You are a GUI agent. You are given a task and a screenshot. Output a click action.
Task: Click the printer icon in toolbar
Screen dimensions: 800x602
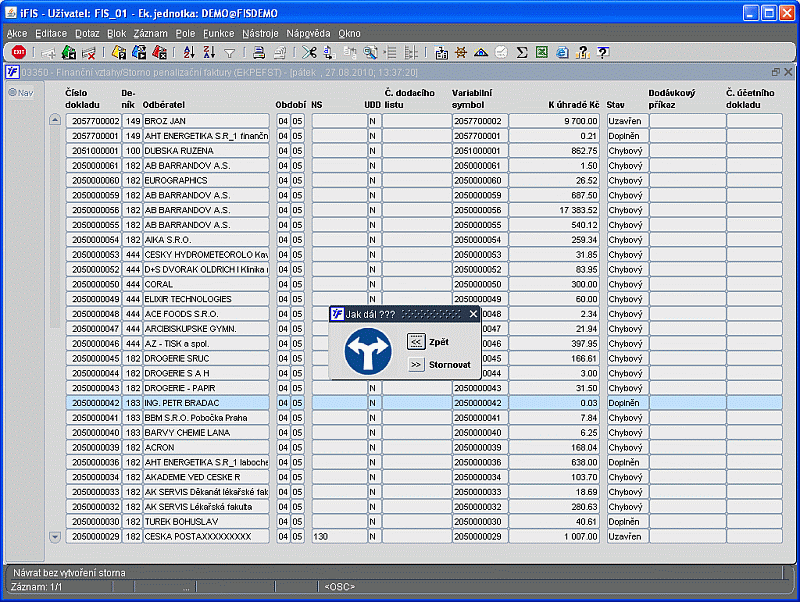pos(258,52)
